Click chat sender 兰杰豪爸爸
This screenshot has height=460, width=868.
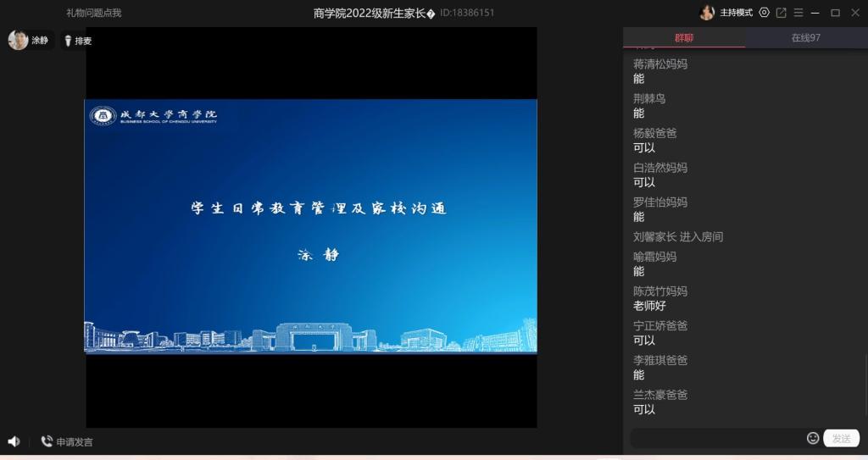click(660, 395)
